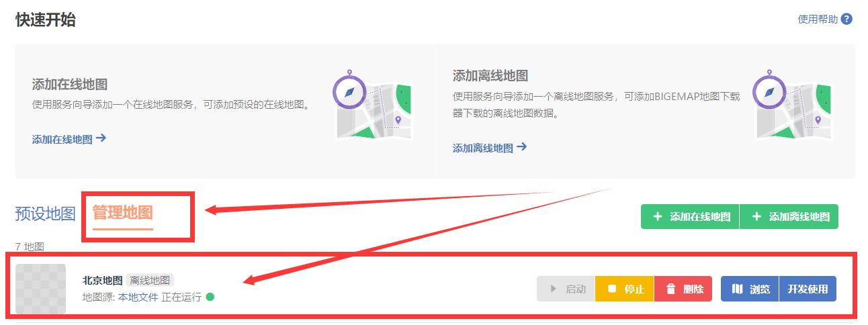Open 开发使用 for 北京地图
The height and width of the screenshot is (325, 868).
[x=808, y=289]
